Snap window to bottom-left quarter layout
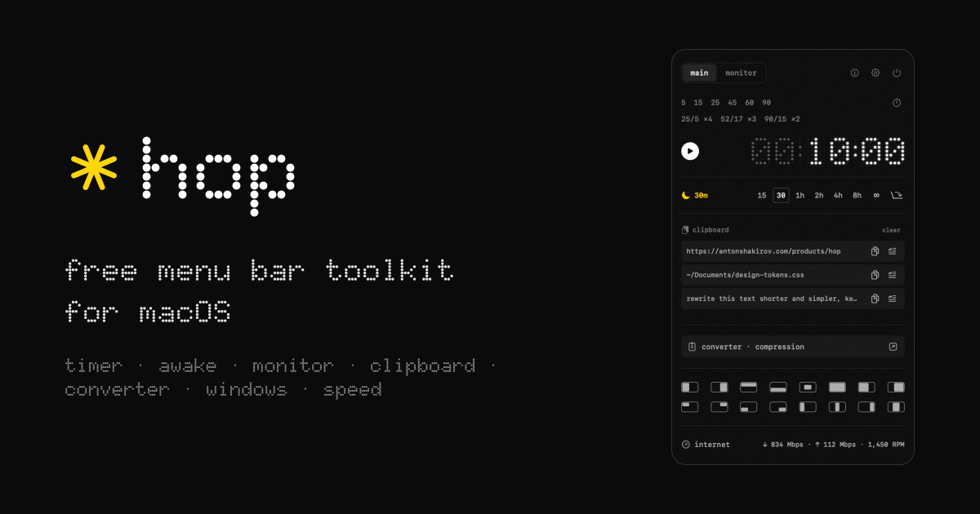The image size is (980, 514). point(749,406)
